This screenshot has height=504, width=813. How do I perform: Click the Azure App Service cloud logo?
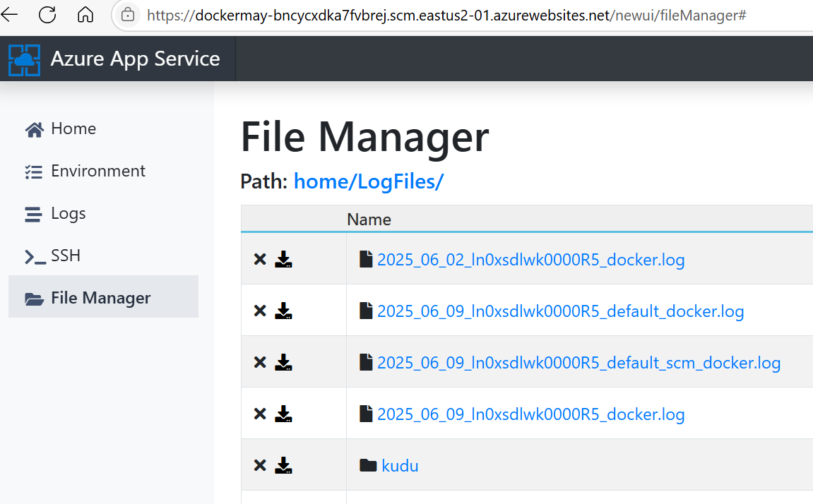point(24,59)
